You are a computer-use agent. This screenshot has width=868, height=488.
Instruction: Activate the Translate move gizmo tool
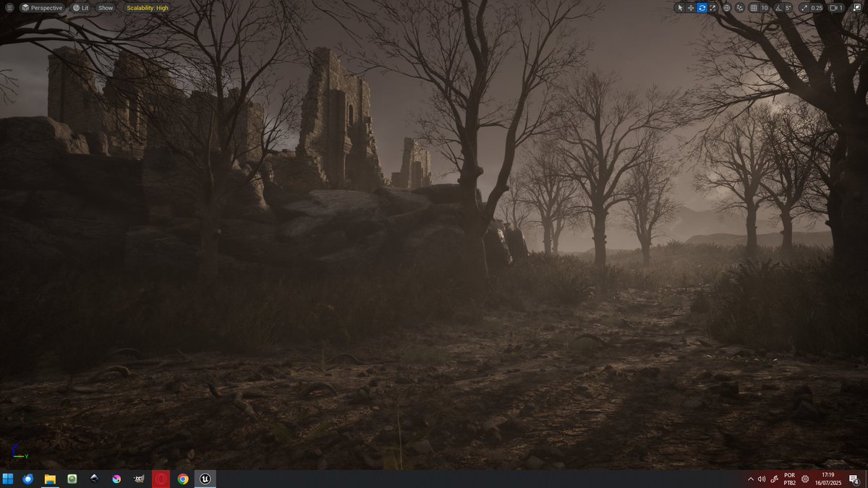[691, 8]
